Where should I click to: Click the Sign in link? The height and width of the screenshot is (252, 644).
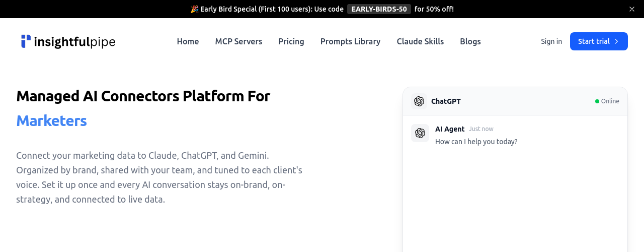551,41
